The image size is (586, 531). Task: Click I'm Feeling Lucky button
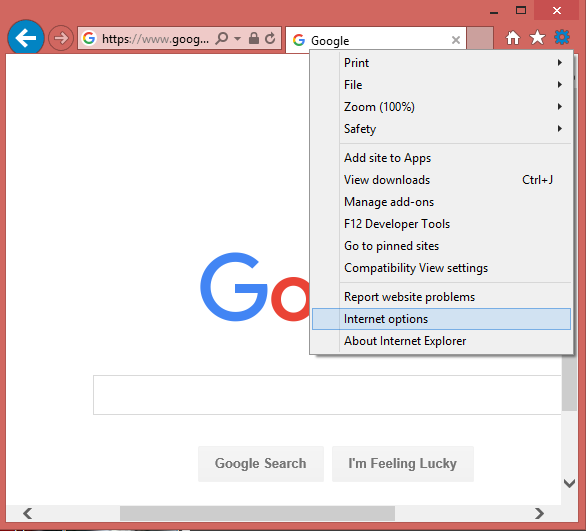coord(403,464)
